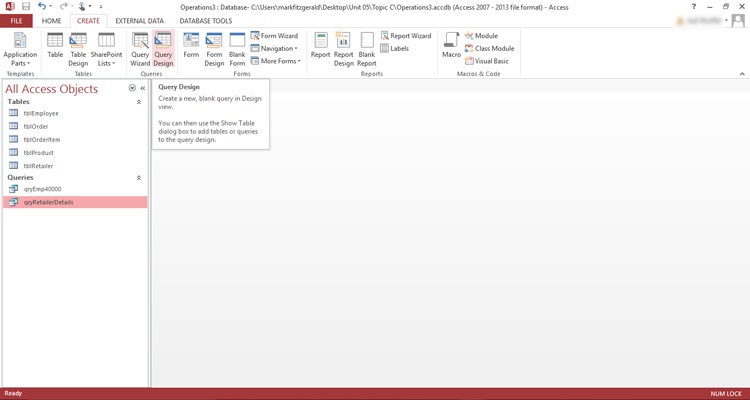Image resolution: width=750 pixels, height=400 pixels.
Task: Click the Access application icon in title bar
Action: pos(9,7)
